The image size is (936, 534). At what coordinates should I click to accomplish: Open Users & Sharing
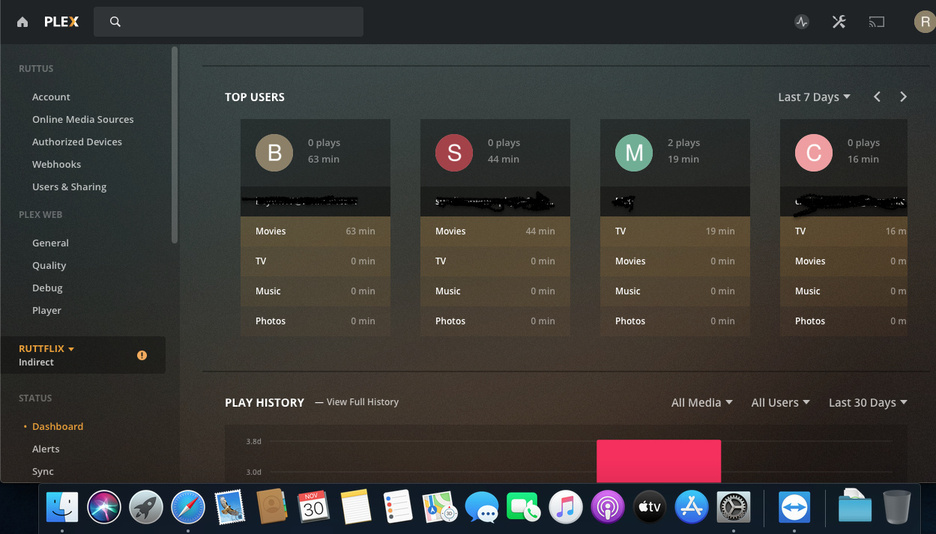(69, 187)
